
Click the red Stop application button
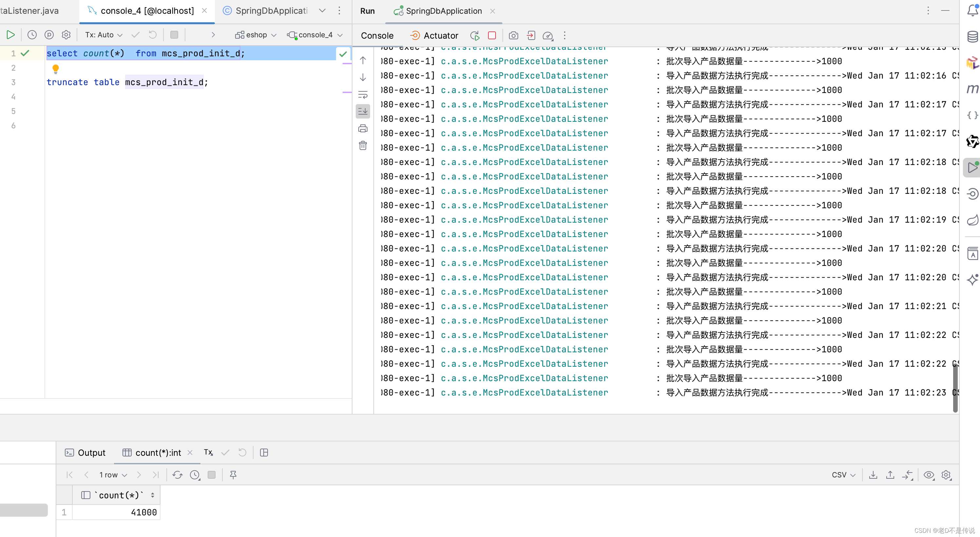tap(492, 35)
